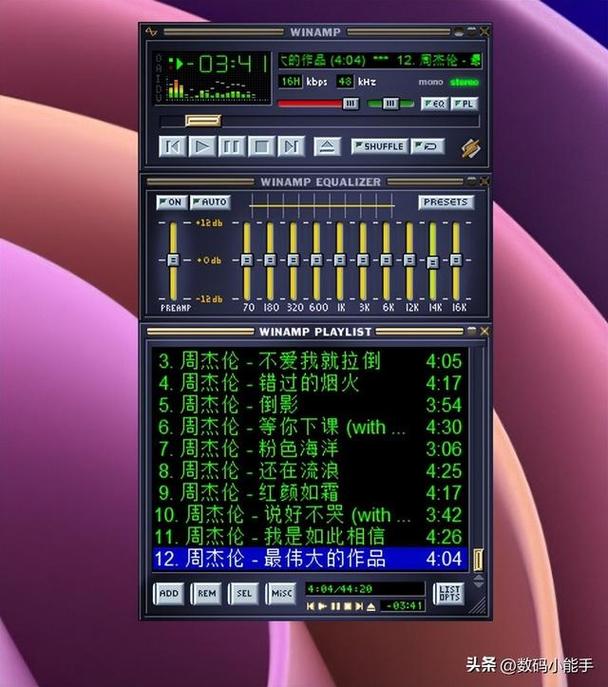Screen dimensions: 608x687
Task: Click the 6K equalizer slider
Action: pos(386,261)
